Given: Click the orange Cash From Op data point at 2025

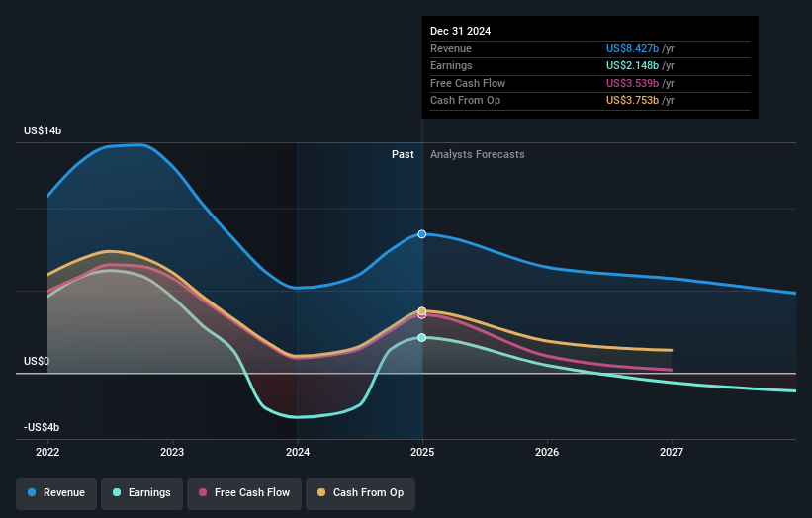Looking at the screenshot, I should [422, 311].
